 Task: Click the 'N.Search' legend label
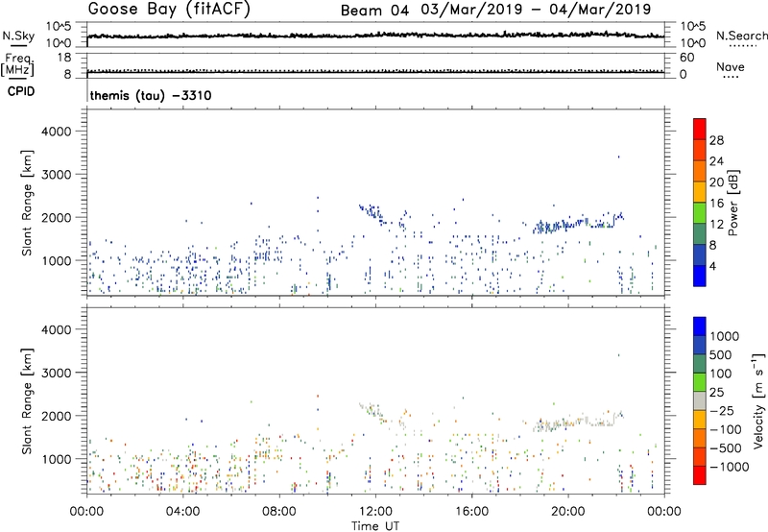pos(741,36)
